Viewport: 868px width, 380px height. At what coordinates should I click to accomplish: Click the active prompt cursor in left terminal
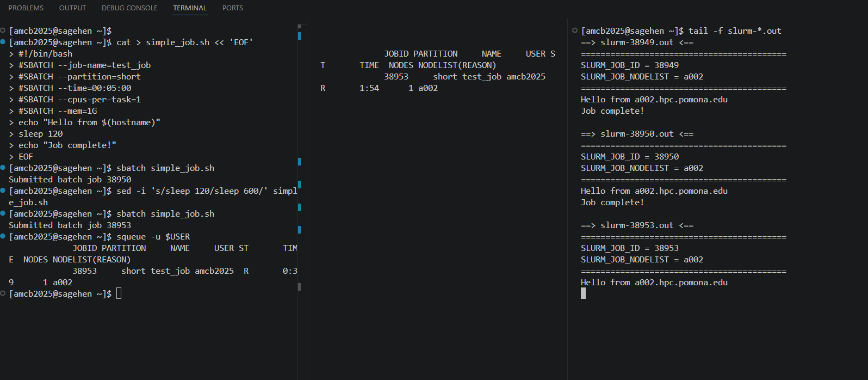[119, 294]
